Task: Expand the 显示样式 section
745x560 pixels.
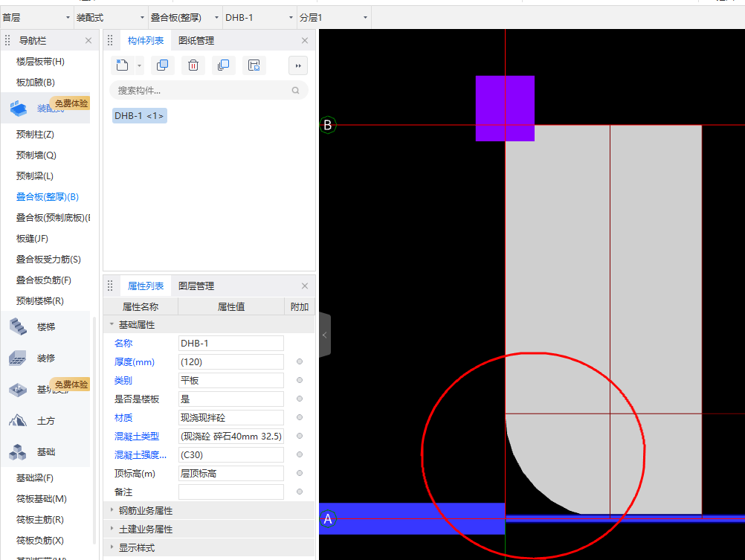Action: (112, 547)
